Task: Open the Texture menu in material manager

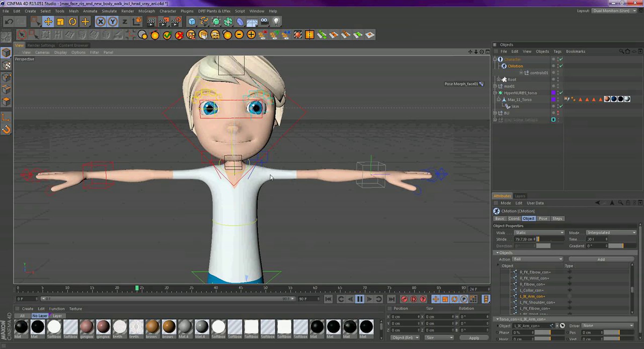Action: 75,309
